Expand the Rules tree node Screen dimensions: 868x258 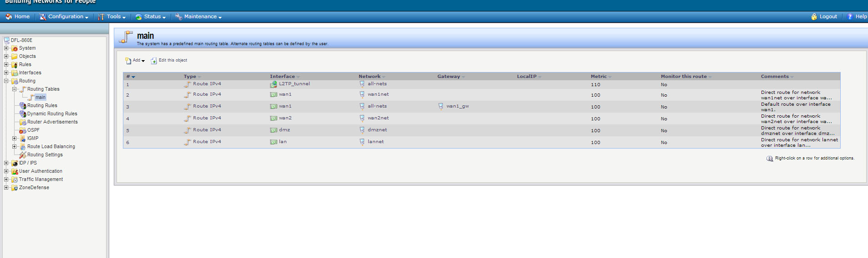coord(6,64)
